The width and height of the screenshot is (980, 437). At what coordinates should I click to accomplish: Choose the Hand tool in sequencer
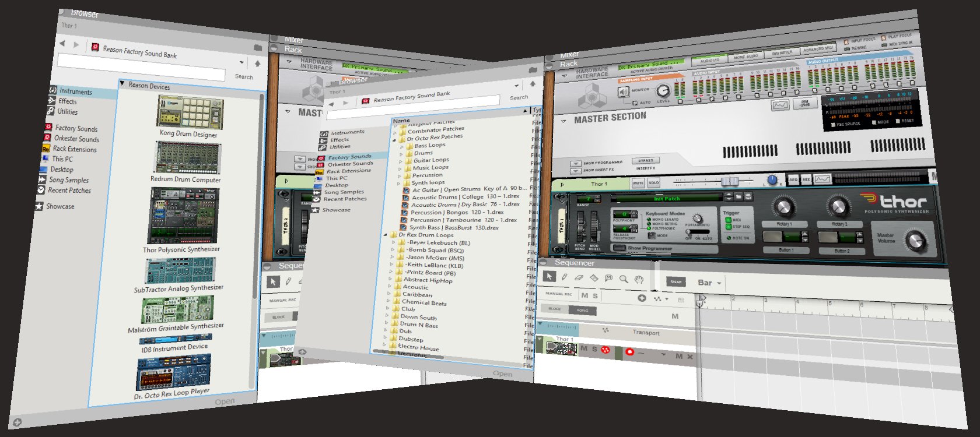pos(639,280)
